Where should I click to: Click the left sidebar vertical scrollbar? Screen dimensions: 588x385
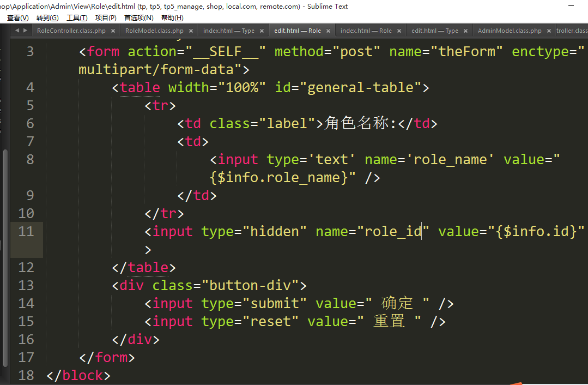5,256
